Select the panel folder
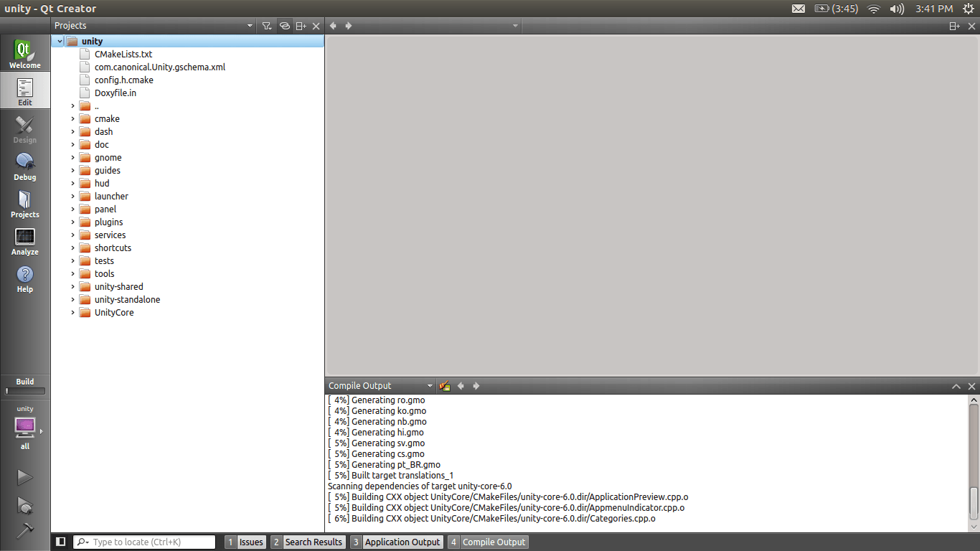 pyautogui.click(x=105, y=209)
